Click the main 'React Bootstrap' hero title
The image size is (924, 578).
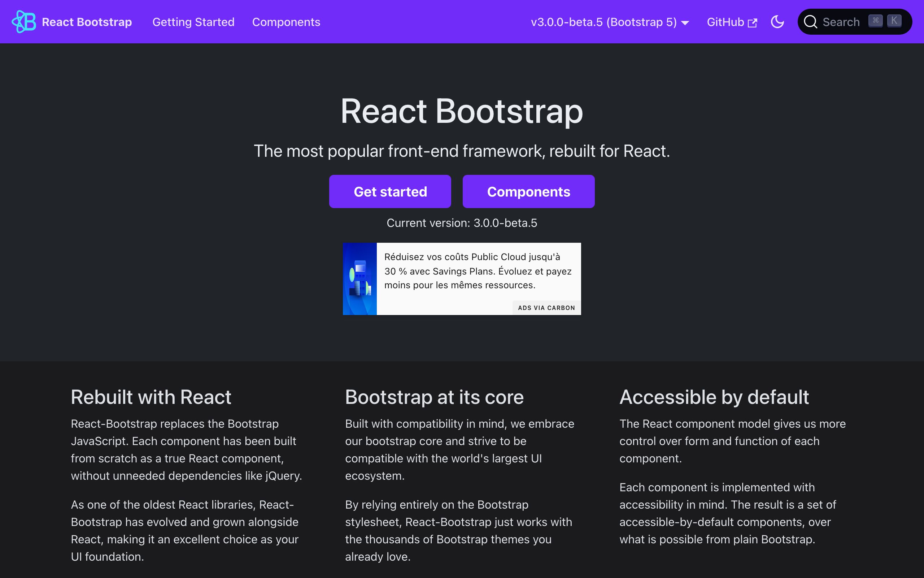tap(462, 111)
